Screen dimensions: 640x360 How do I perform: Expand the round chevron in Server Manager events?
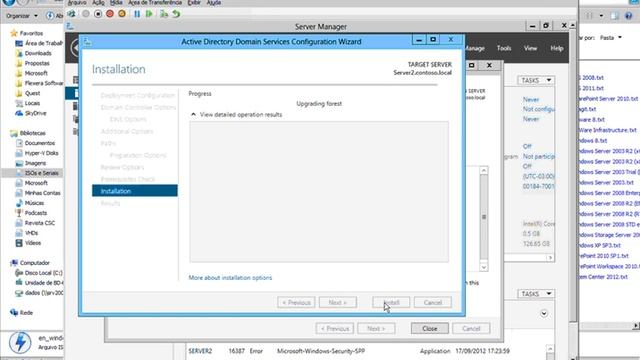[544, 313]
